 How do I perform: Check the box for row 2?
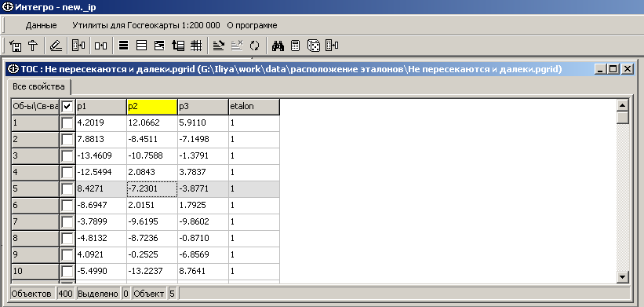click(x=67, y=139)
